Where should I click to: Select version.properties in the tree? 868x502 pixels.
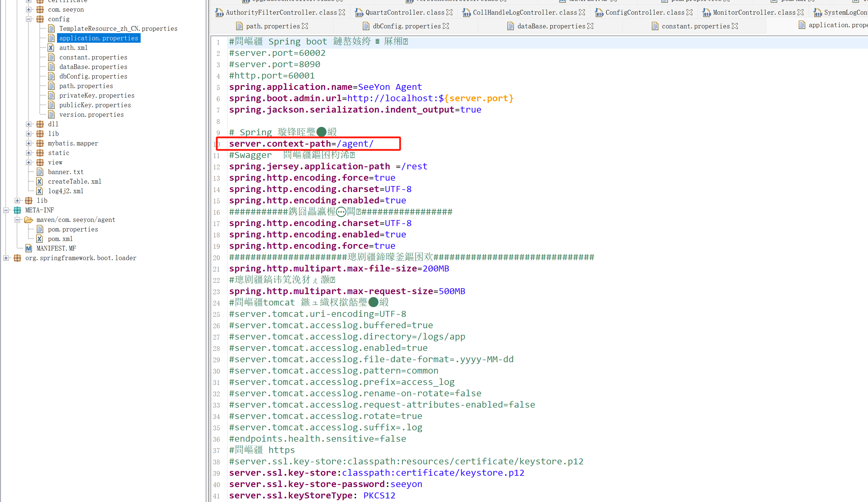(91, 115)
